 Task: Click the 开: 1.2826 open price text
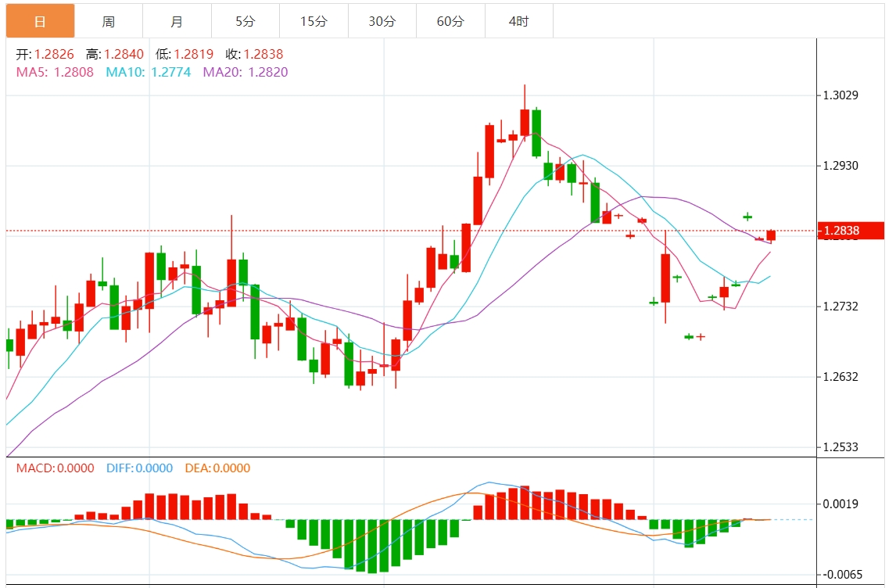[x=45, y=54]
